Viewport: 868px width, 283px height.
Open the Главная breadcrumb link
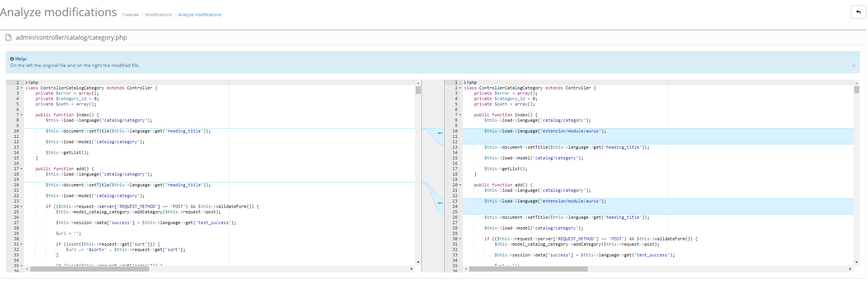coord(130,15)
